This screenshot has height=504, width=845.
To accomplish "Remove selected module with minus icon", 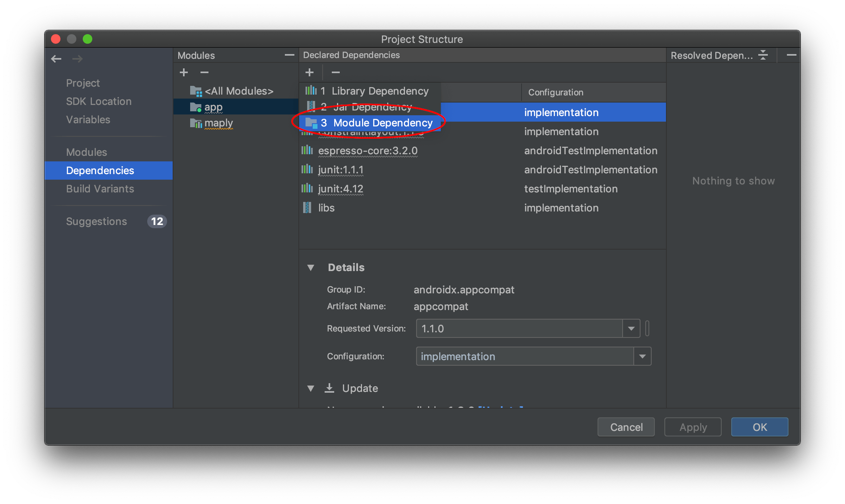I will 204,72.
